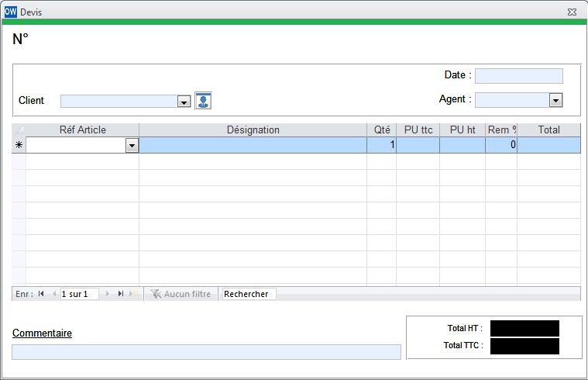This screenshot has width=588, height=380.
Task: Click the Date input field
Action: pos(518,76)
